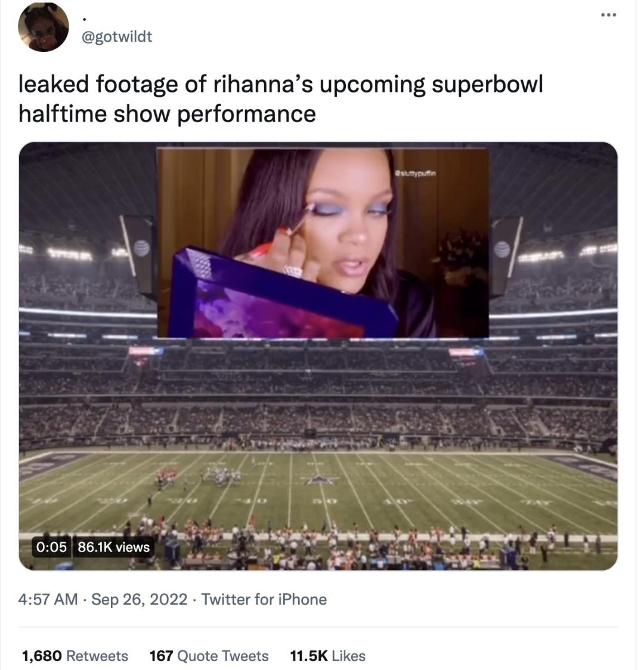This screenshot has height=670, width=644.
Task: Select the Twitter for iPhone source label
Action: 264,600
